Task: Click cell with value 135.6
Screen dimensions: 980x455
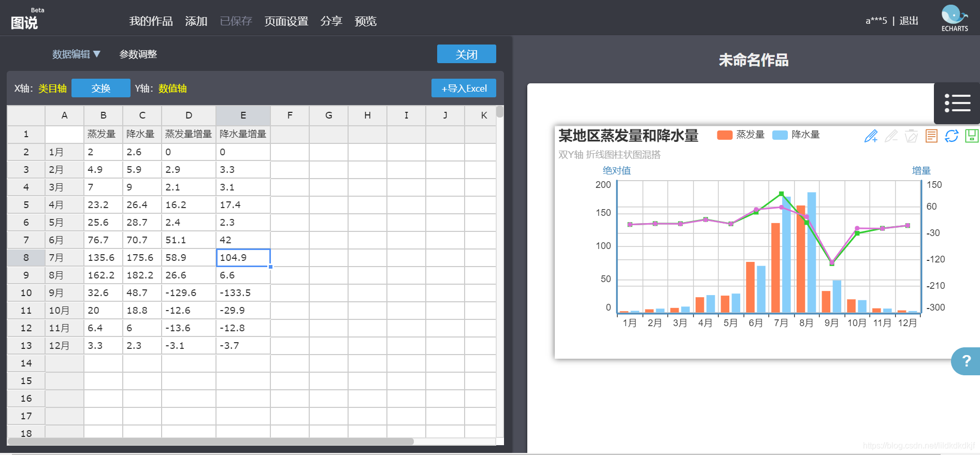Action: 104,257
